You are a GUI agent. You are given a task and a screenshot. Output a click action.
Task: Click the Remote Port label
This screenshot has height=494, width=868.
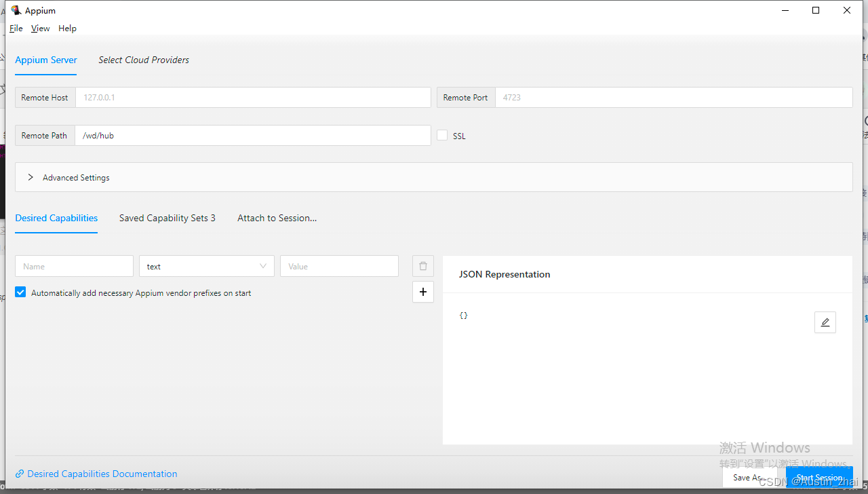click(x=466, y=97)
